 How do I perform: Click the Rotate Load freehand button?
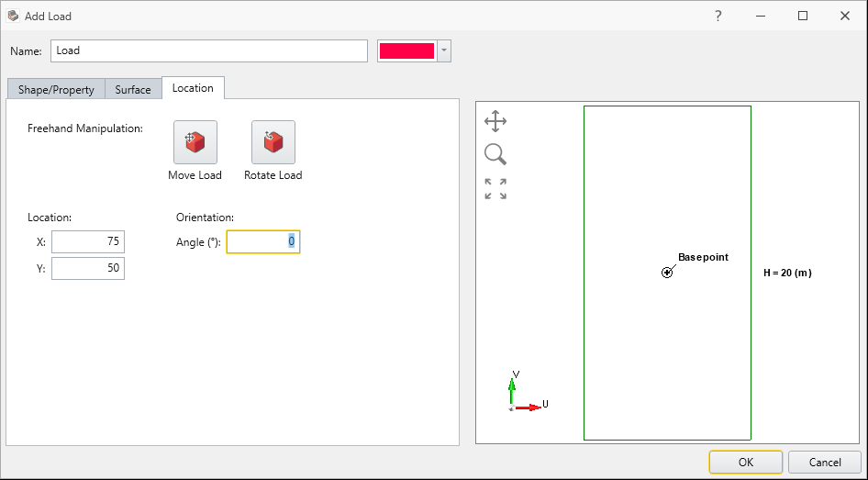click(273, 142)
